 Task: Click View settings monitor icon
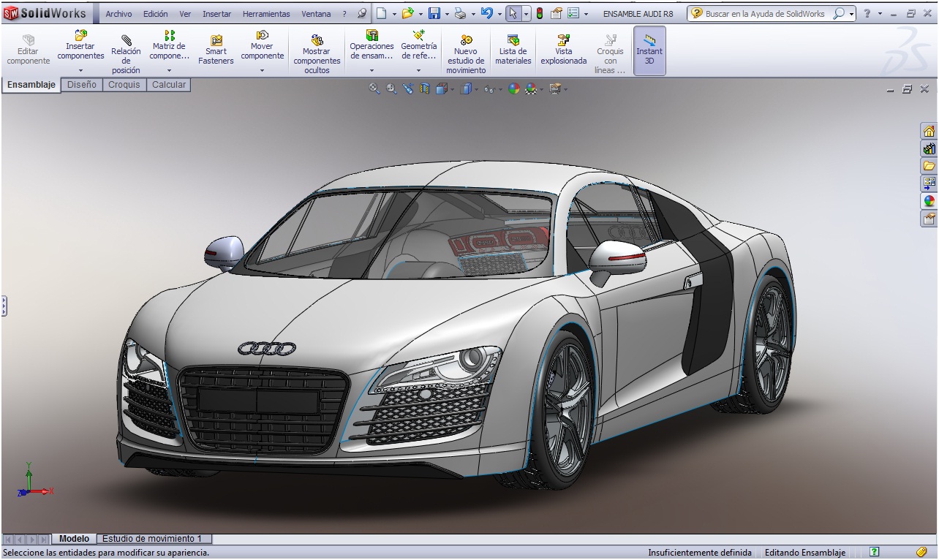pyautogui.click(x=555, y=88)
